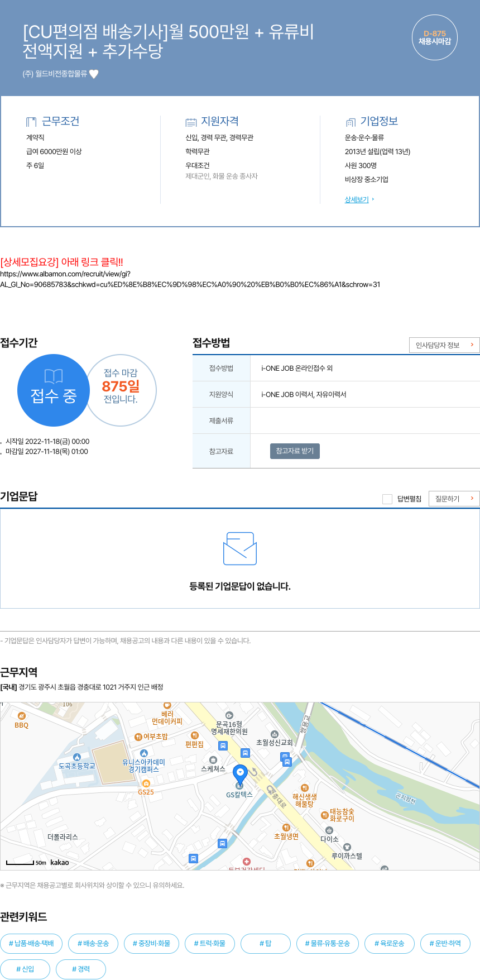
Task: Click the 참고자료 받기 button
Action: [295, 451]
